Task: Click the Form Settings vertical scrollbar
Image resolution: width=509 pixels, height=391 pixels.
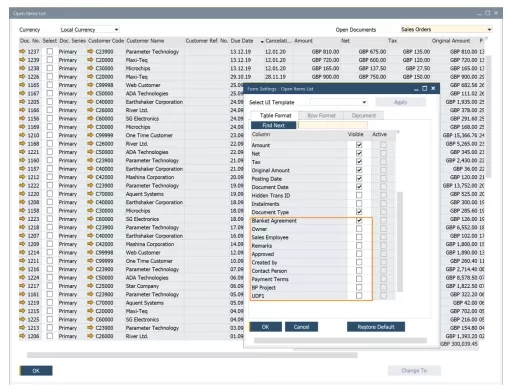Action: [400, 242]
